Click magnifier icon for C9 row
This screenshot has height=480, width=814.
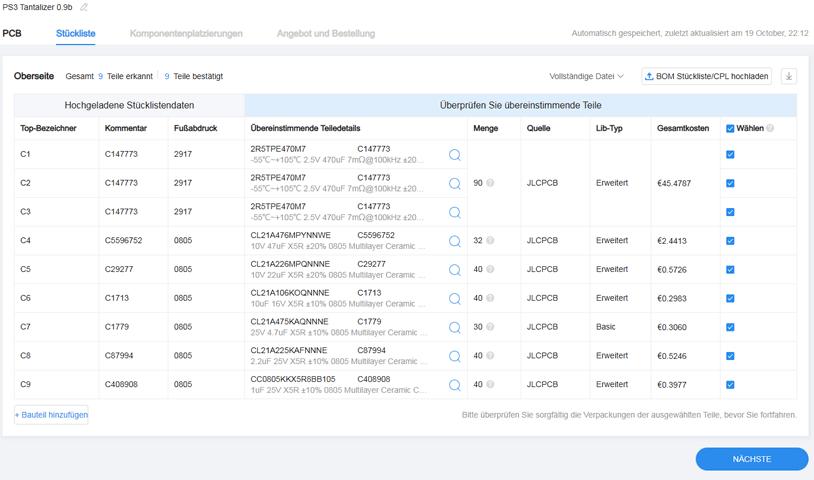(455, 385)
